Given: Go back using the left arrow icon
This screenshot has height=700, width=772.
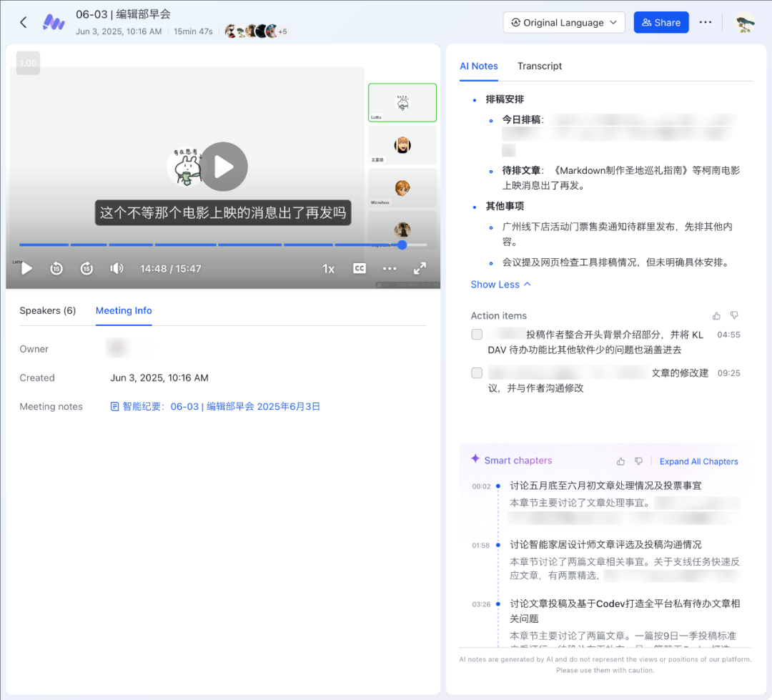Looking at the screenshot, I should 23,22.
